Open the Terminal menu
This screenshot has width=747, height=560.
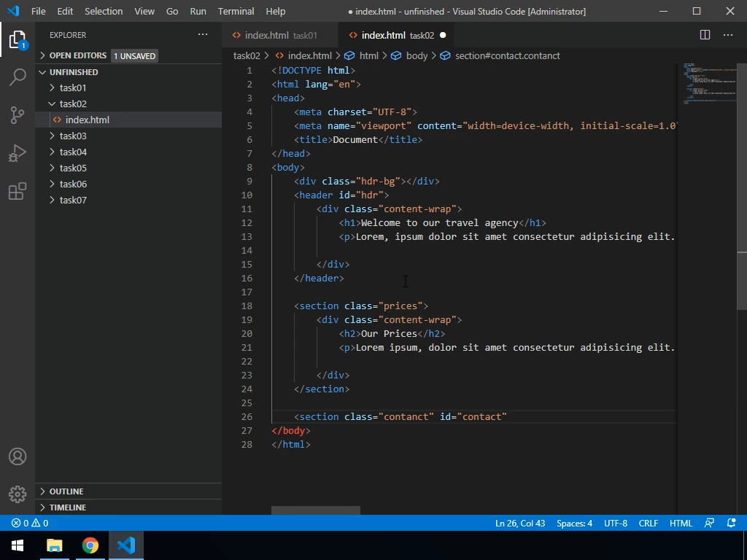point(236,11)
